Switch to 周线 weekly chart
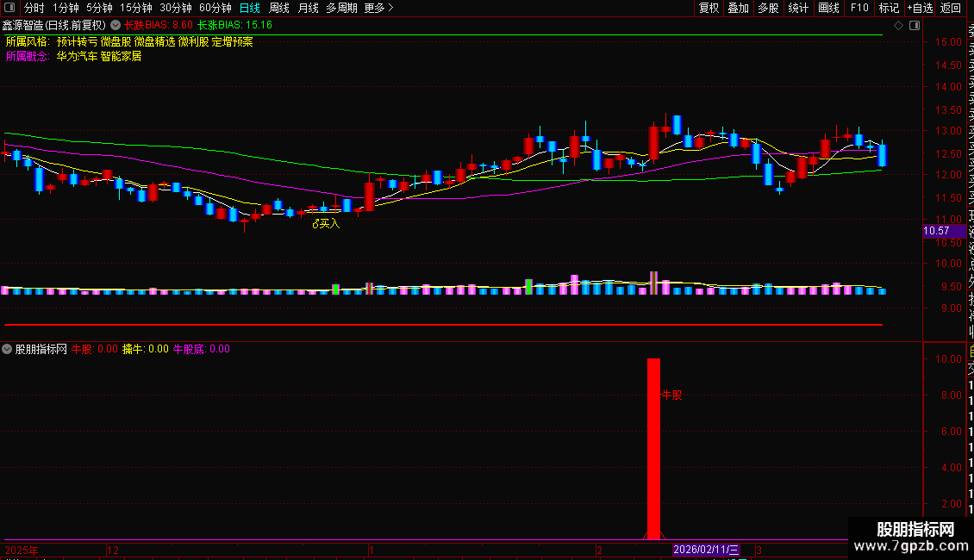 [279, 8]
